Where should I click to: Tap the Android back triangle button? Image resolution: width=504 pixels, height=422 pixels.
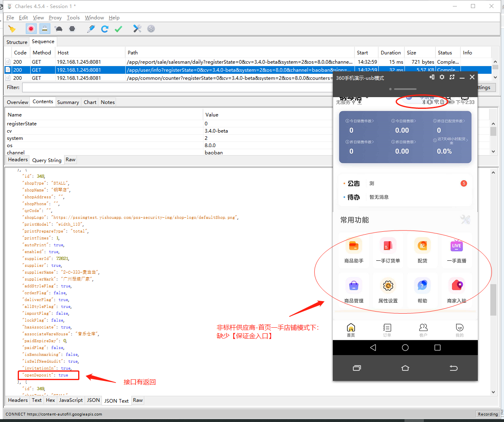[373, 347]
